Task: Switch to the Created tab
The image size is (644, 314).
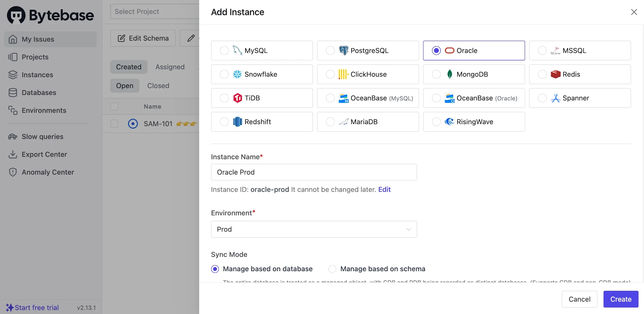Action: 129,67
